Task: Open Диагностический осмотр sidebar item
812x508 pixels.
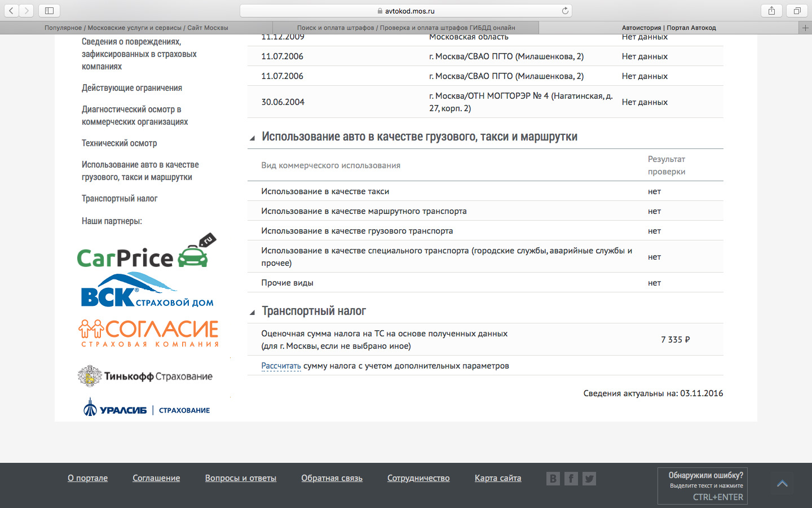Action: (135, 116)
